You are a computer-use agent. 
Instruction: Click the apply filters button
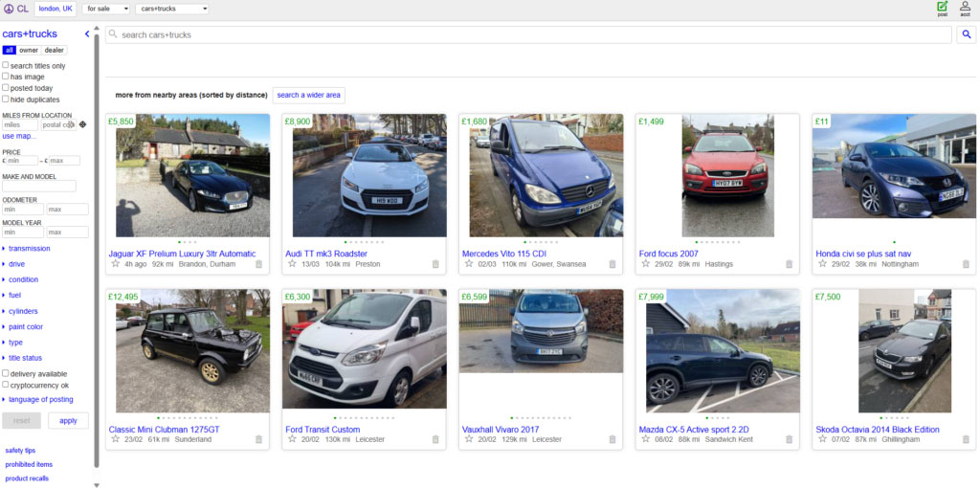tap(68, 420)
